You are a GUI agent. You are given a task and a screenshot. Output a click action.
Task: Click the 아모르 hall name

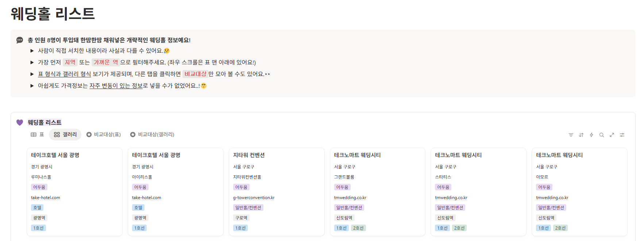coord(542,177)
